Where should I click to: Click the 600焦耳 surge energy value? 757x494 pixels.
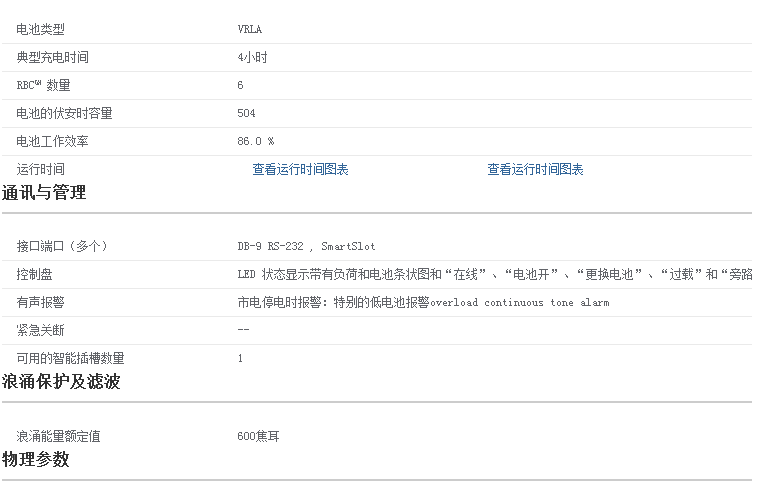[x=258, y=437]
